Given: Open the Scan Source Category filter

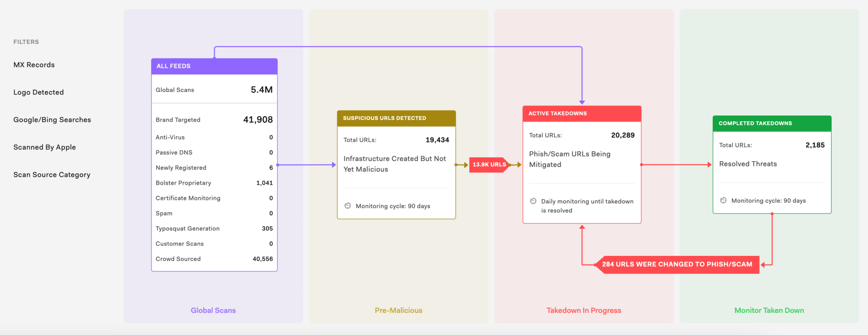Looking at the screenshot, I should coord(52,175).
